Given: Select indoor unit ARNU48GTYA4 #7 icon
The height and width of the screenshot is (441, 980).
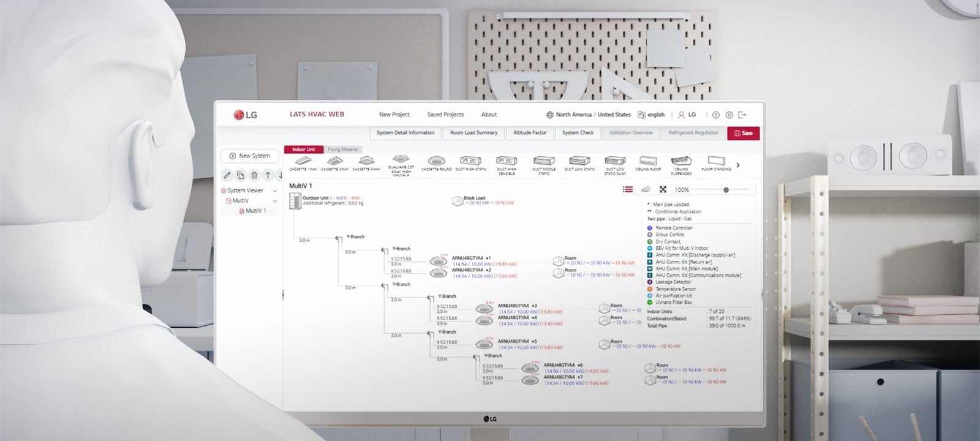Looking at the screenshot, I should [530, 380].
